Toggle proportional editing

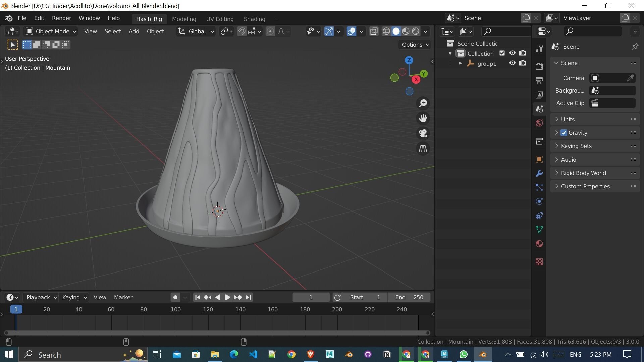[x=270, y=31]
